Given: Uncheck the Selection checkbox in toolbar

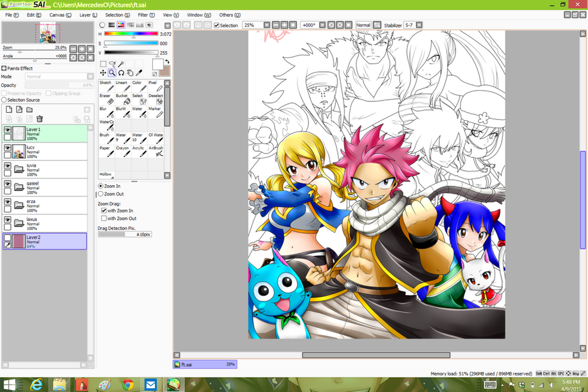Looking at the screenshot, I should (x=216, y=25).
